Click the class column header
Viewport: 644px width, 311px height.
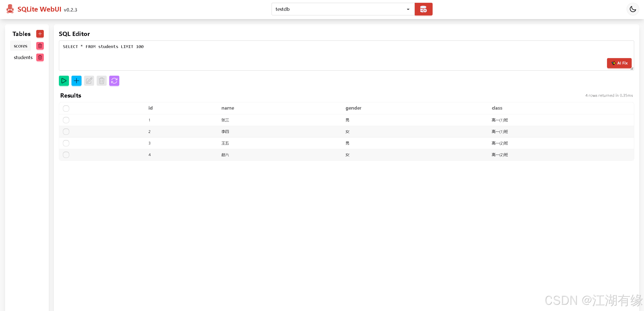click(497, 108)
